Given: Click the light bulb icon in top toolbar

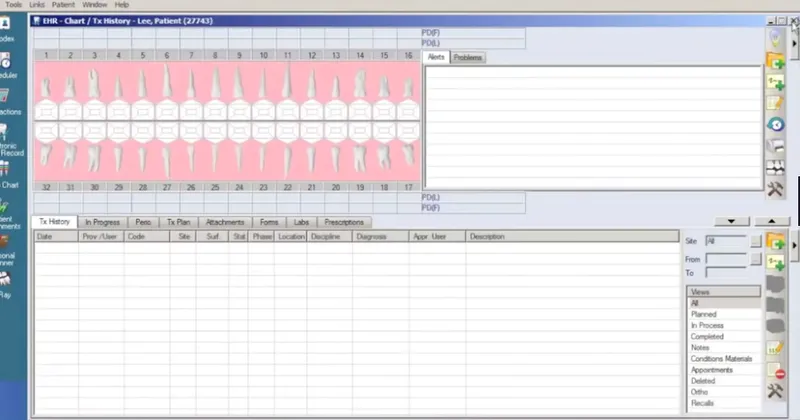Looking at the screenshot, I should tap(775, 39).
